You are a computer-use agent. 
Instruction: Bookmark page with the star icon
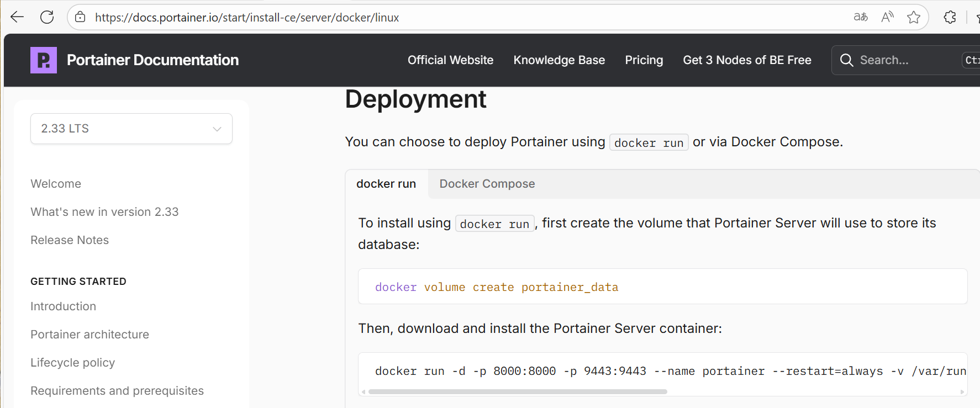click(x=914, y=17)
